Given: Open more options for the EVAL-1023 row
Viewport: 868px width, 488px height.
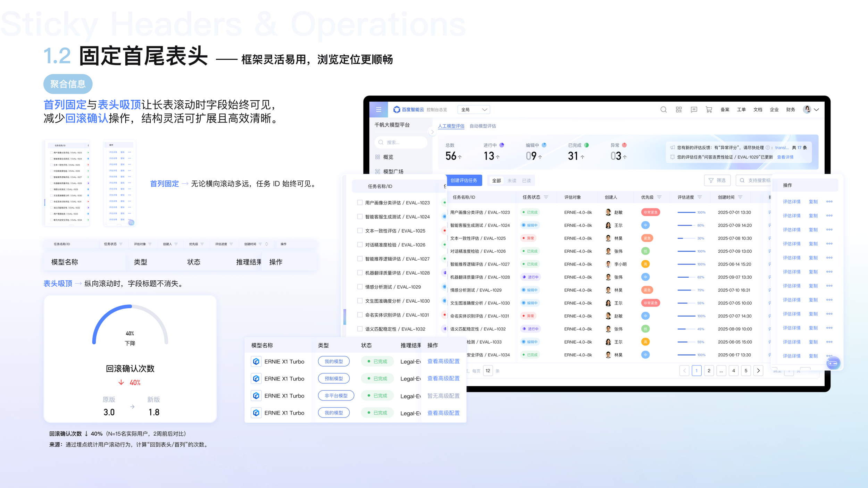Looking at the screenshot, I should (x=829, y=202).
